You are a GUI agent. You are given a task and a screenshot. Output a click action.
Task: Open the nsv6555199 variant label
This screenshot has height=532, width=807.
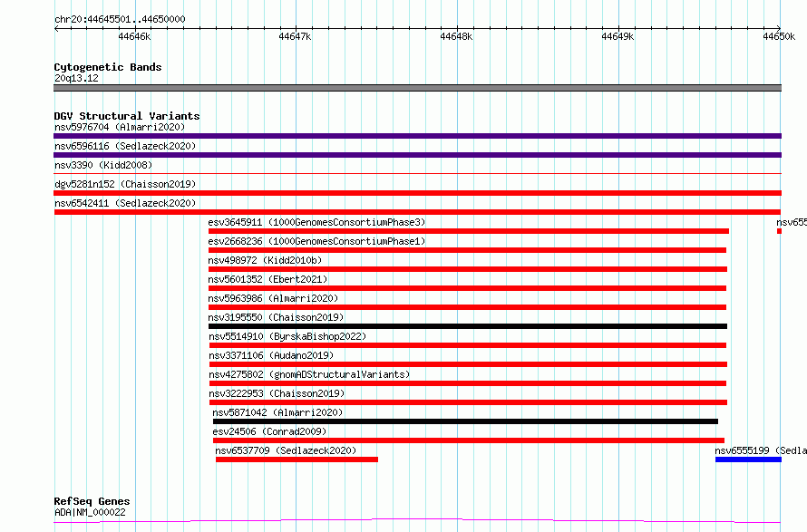[761, 450]
